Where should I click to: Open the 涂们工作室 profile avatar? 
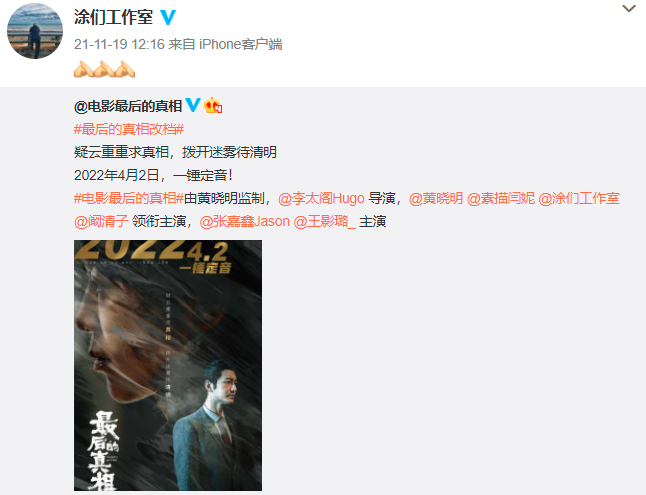tap(35, 31)
